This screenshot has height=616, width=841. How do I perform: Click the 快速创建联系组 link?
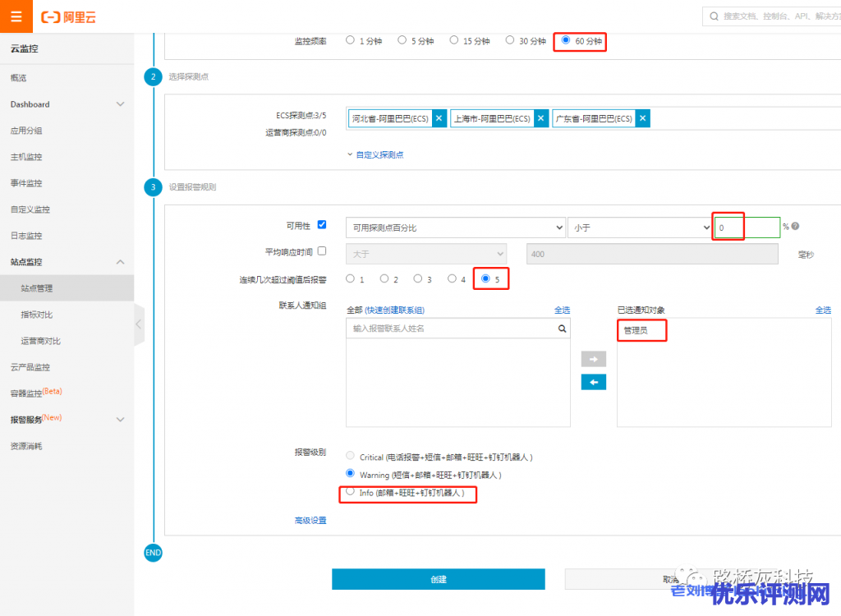click(394, 310)
